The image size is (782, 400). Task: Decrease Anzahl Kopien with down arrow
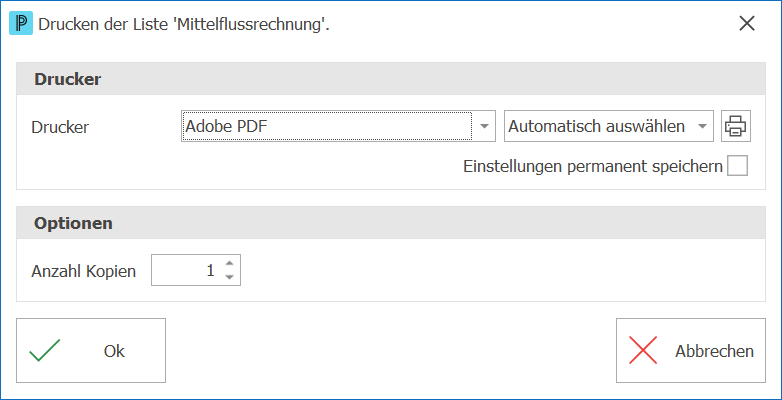pyautogui.click(x=229, y=277)
